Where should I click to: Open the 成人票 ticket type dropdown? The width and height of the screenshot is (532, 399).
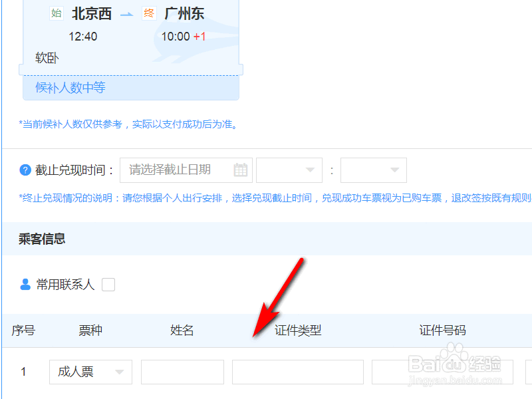tap(90, 372)
